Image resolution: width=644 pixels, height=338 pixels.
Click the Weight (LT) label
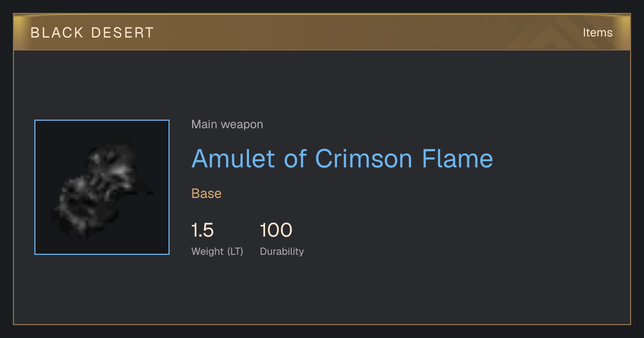217,251
